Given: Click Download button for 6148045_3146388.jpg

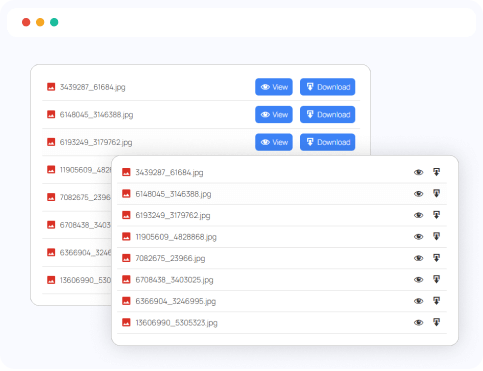Looking at the screenshot, I should coord(327,115).
